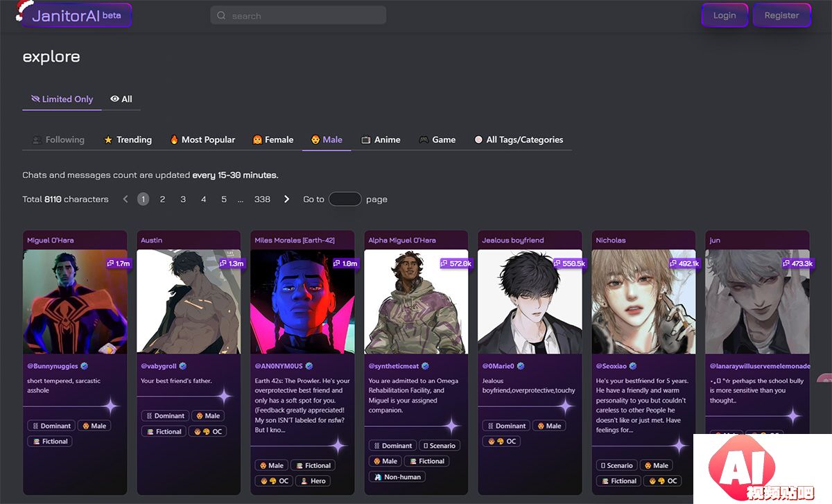This screenshot has width=832, height=504.
Task: Open the Anime category tab
Action: pyautogui.click(x=381, y=139)
